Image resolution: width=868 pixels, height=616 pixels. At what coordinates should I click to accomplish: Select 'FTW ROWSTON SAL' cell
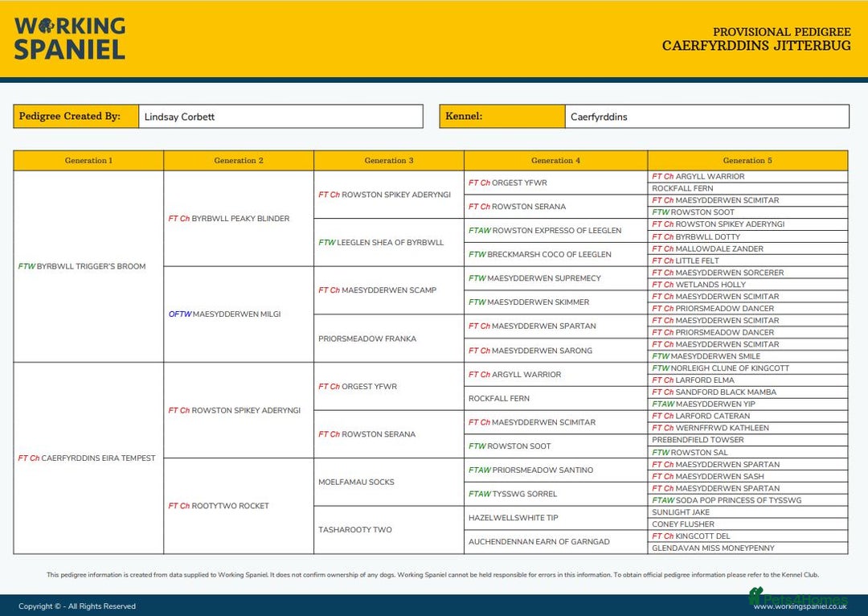point(747,452)
